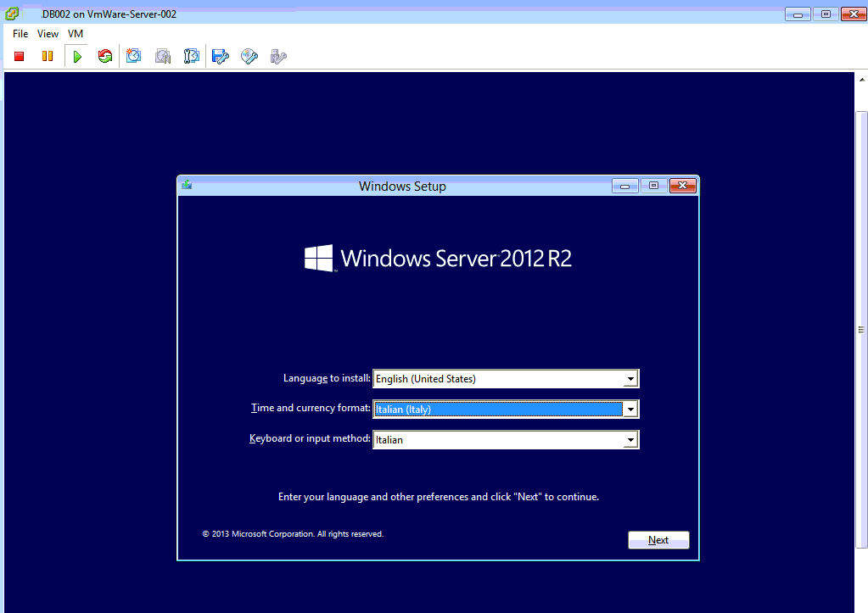Click the 'Windows Setup' dialog title
This screenshot has height=613, width=868.
tap(402, 187)
